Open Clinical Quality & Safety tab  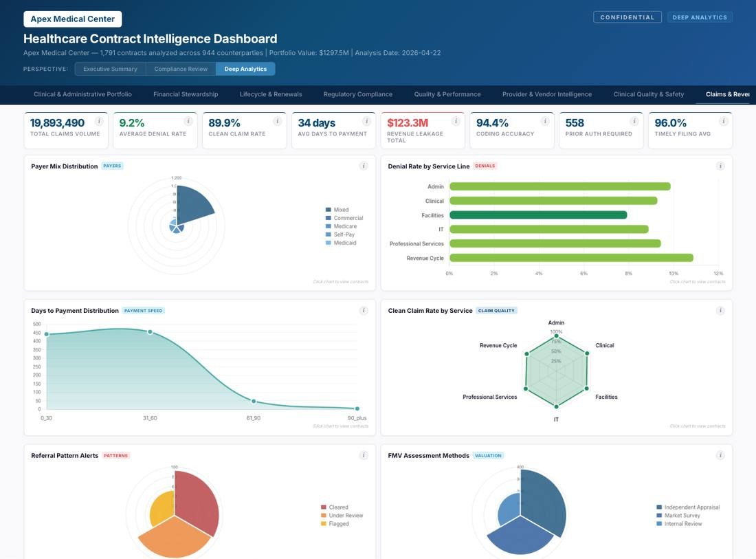[x=649, y=94]
